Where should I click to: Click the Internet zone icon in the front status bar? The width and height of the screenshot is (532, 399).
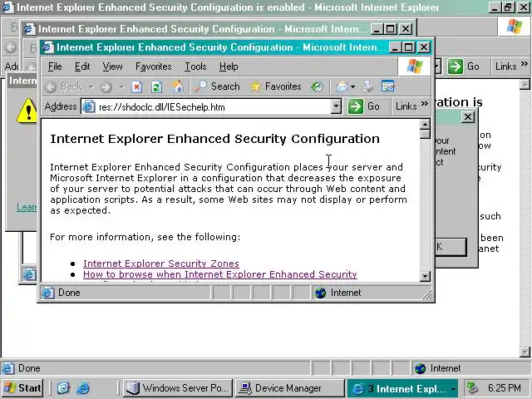[320, 293]
